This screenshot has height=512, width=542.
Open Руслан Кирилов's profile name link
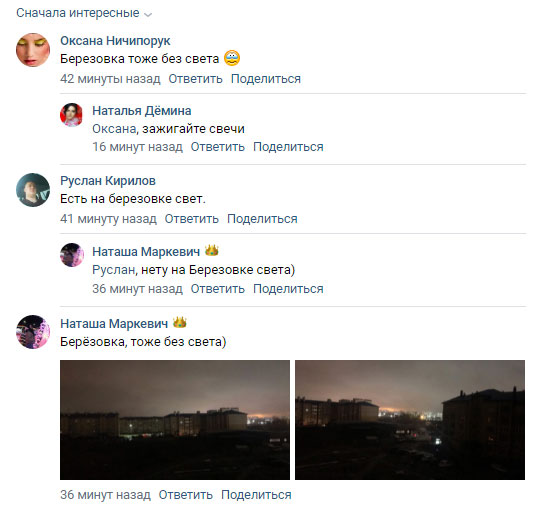pyautogui.click(x=108, y=181)
